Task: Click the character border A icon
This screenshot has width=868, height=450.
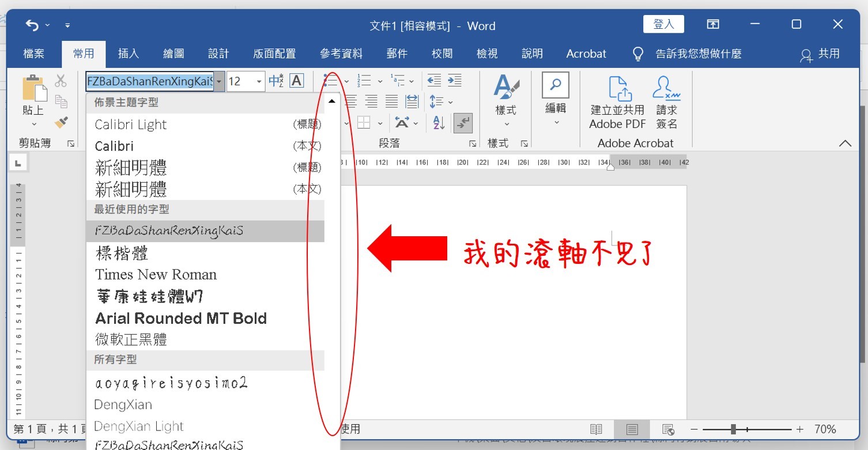Action: (x=296, y=81)
